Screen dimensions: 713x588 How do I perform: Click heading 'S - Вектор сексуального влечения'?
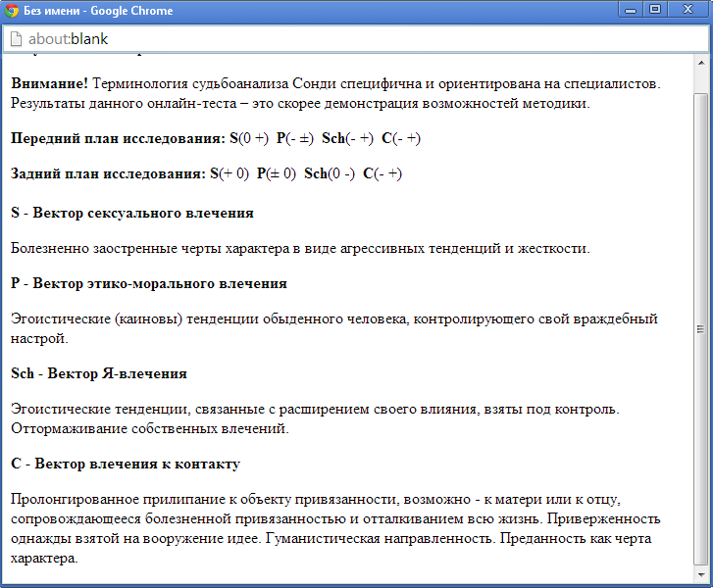pos(132,213)
